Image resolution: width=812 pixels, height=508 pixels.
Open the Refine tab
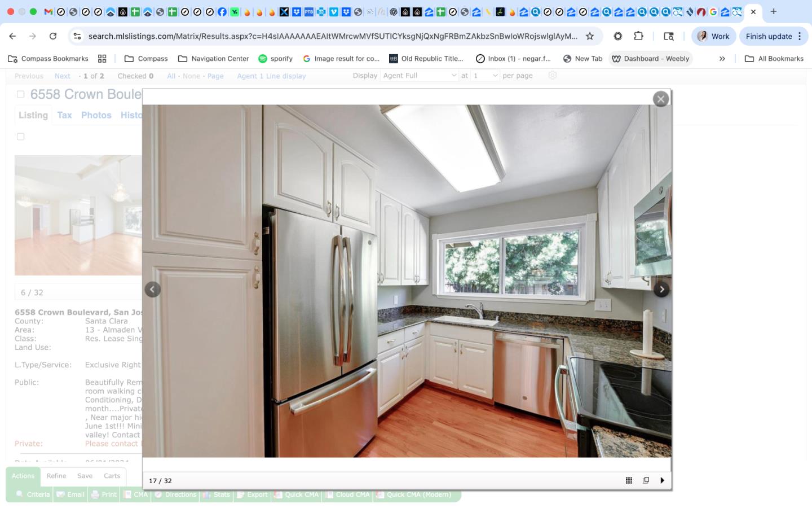click(x=56, y=476)
